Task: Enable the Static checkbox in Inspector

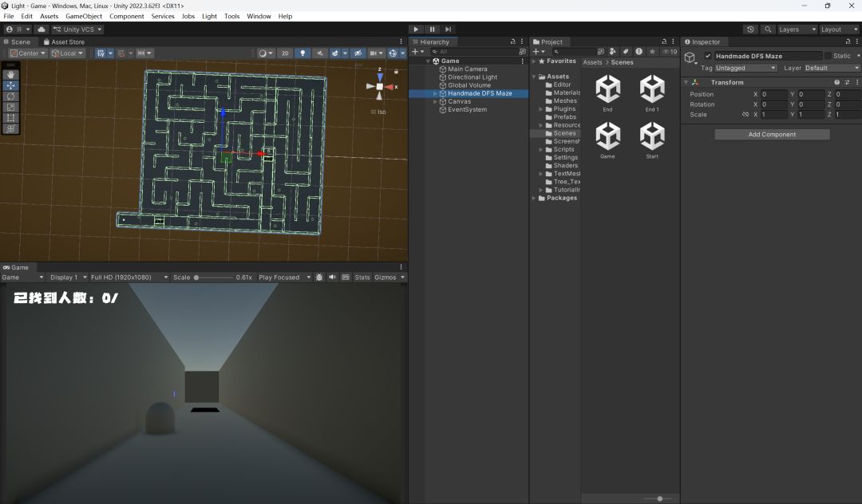Action: point(828,56)
